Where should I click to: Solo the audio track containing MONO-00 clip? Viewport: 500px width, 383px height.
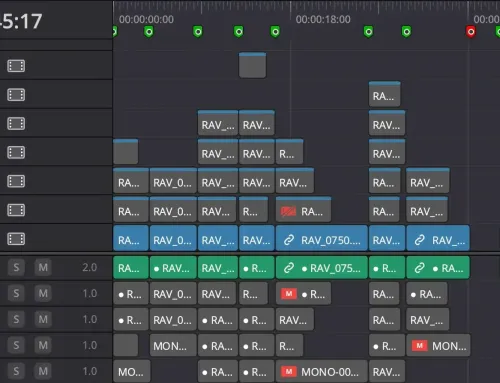point(16,371)
